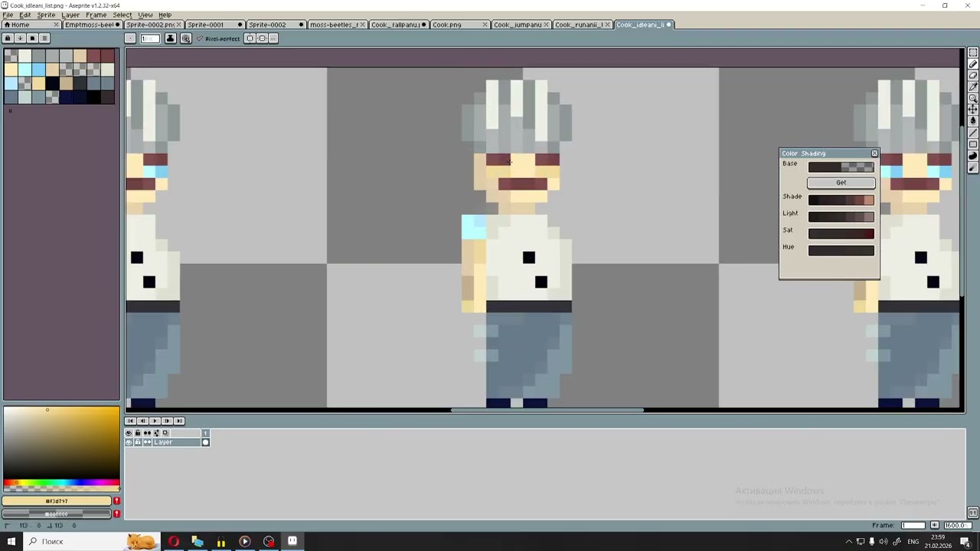Select the Blur or Jumble tool

(973, 168)
